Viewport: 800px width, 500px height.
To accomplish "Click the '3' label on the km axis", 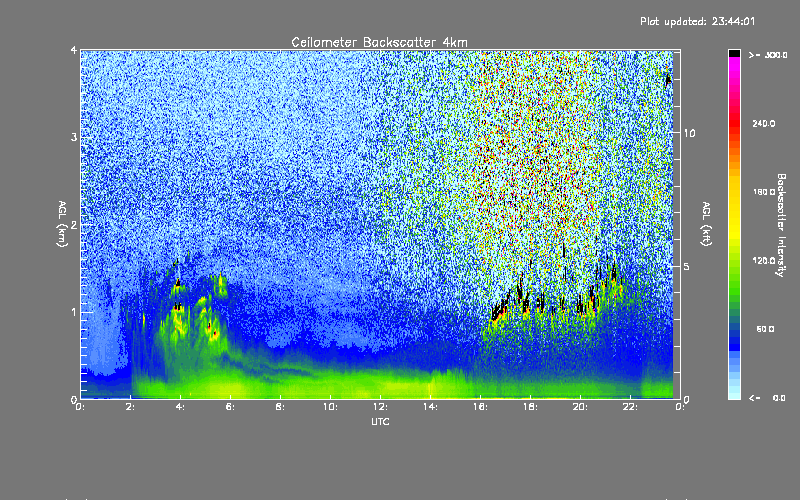I will pyautogui.click(x=74, y=137).
